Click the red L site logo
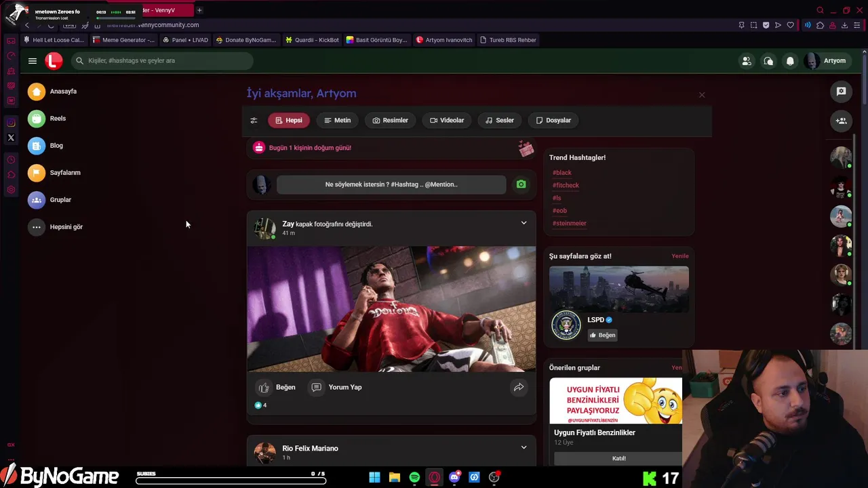Image resolution: width=868 pixels, height=488 pixels. (54, 61)
